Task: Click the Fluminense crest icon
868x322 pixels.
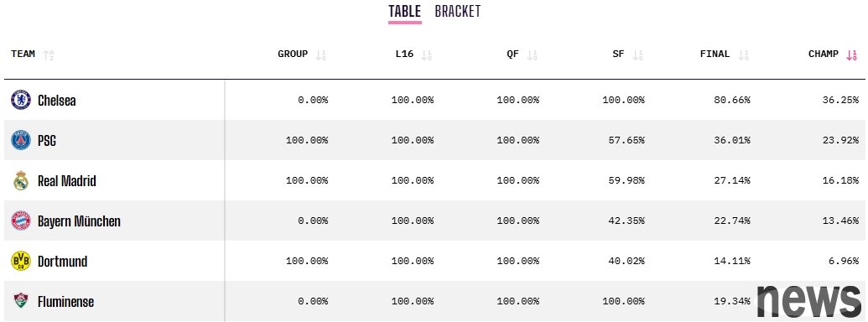Action: [x=21, y=301]
